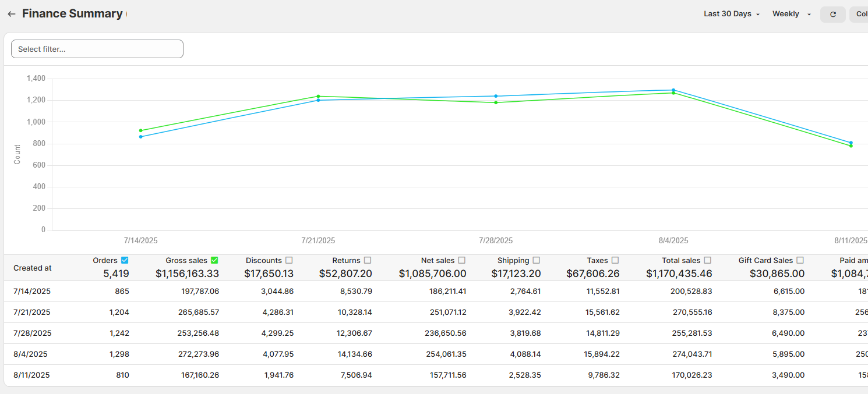Image resolution: width=868 pixels, height=394 pixels.
Task: Enable Net sales on the chart
Action: (462, 260)
